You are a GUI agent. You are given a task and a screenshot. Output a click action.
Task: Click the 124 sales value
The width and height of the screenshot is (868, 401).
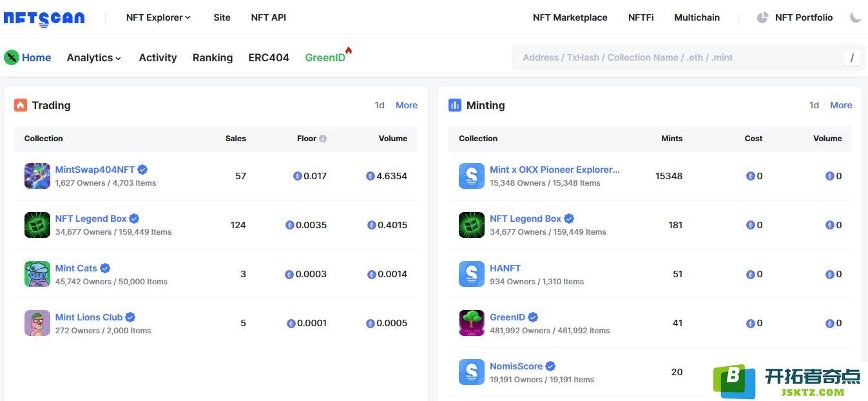click(238, 225)
